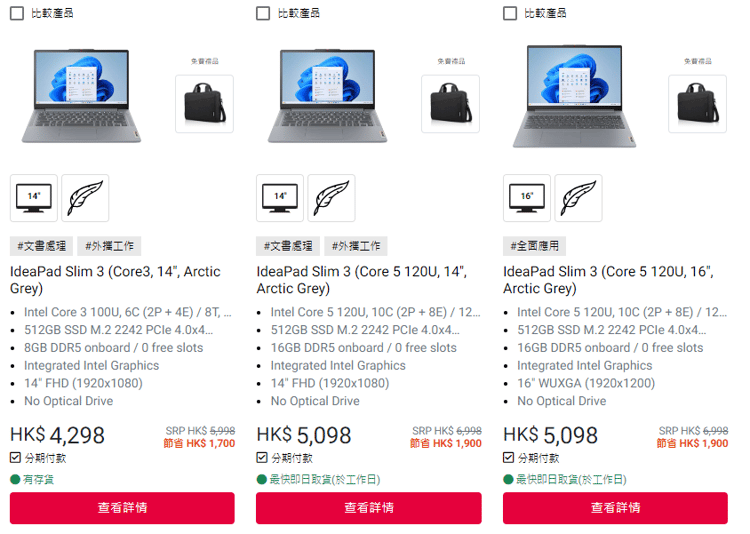
Task: Click the gift bag image for the Core 5 14" laptop
Action: click(x=451, y=104)
